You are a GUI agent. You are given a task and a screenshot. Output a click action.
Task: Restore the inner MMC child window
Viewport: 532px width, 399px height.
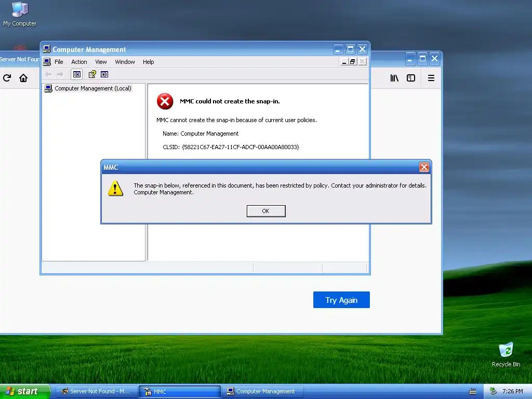pos(353,62)
